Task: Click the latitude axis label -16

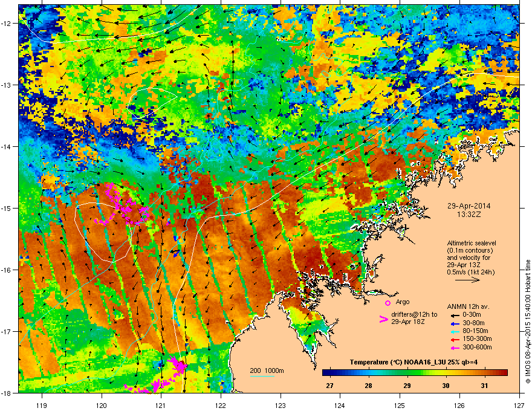Action: click(x=7, y=270)
